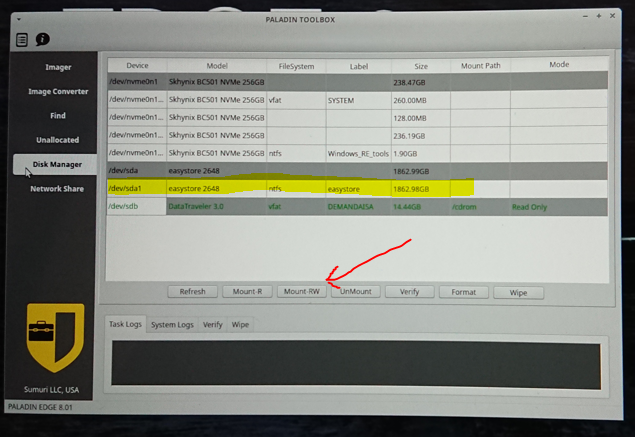The width and height of the screenshot is (635, 437).
Task: Click the Mount-R button
Action: coord(247,292)
